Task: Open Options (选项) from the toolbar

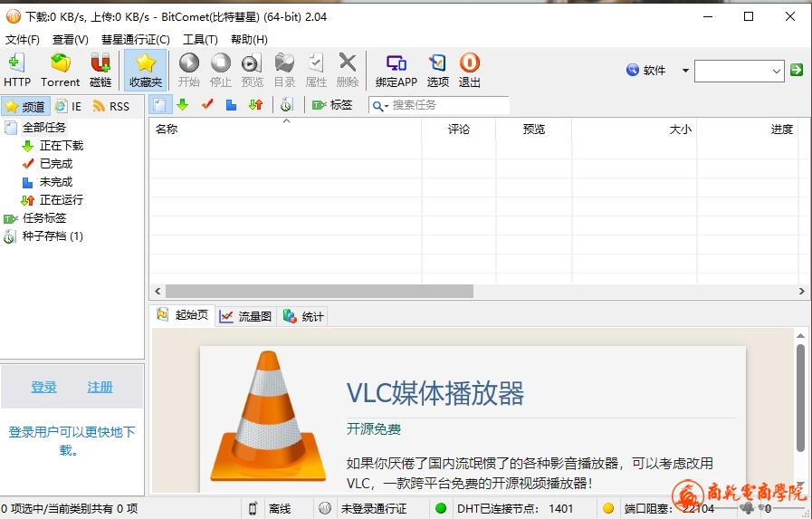Action: [x=437, y=70]
